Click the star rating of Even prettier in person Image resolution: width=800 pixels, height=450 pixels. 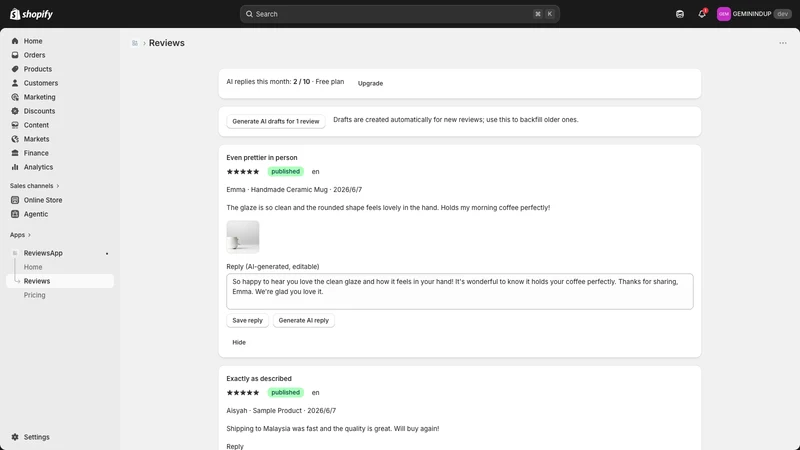pyautogui.click(x=243, y=172)
